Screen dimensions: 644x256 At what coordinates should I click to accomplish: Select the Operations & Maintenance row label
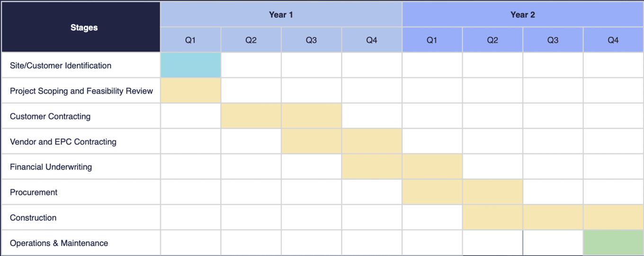[x=59, y=243]
